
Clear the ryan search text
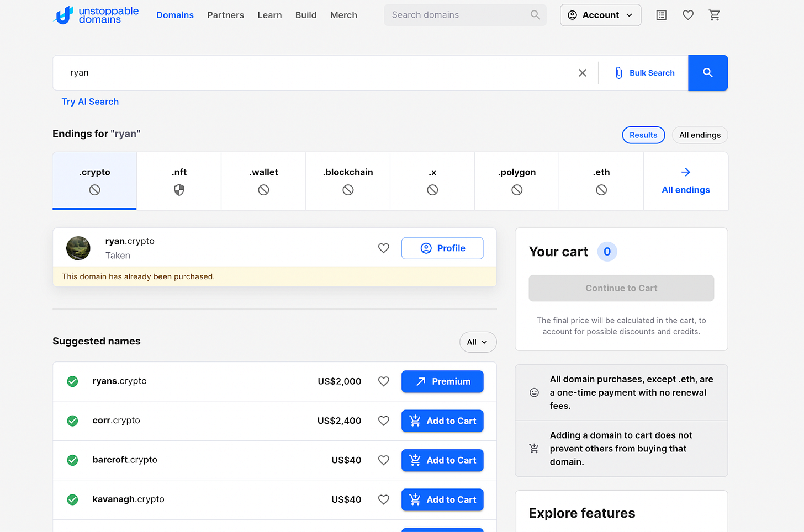click(583, 73)
